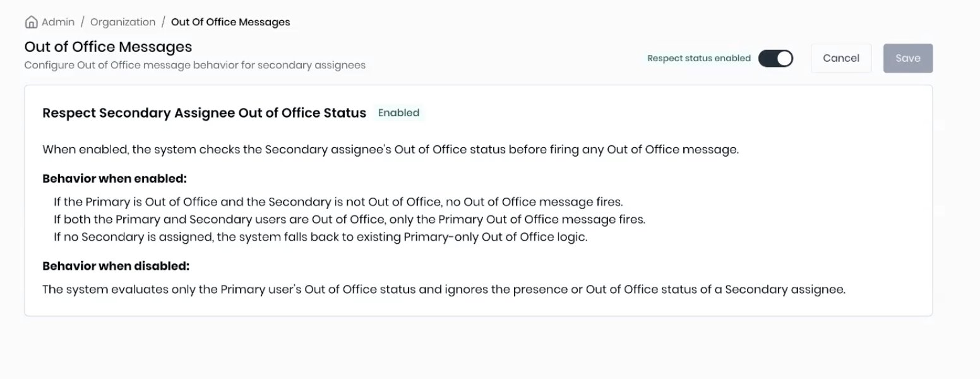Click the Out of Office Messages page title

pos(108,46)
